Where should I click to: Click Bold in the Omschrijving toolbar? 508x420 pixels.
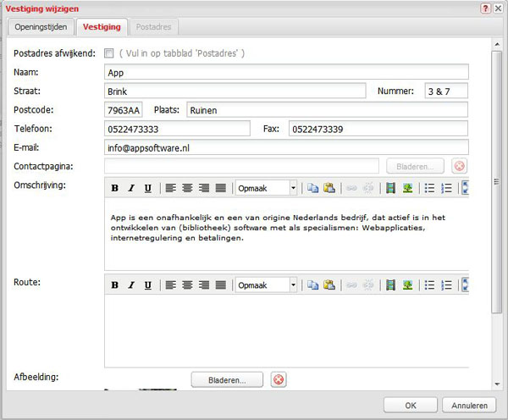pos(114,188)
